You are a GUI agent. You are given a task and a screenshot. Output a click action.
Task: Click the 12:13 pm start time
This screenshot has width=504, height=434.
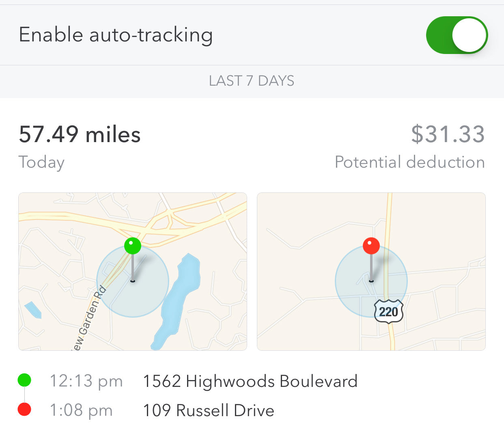[86, 381]
